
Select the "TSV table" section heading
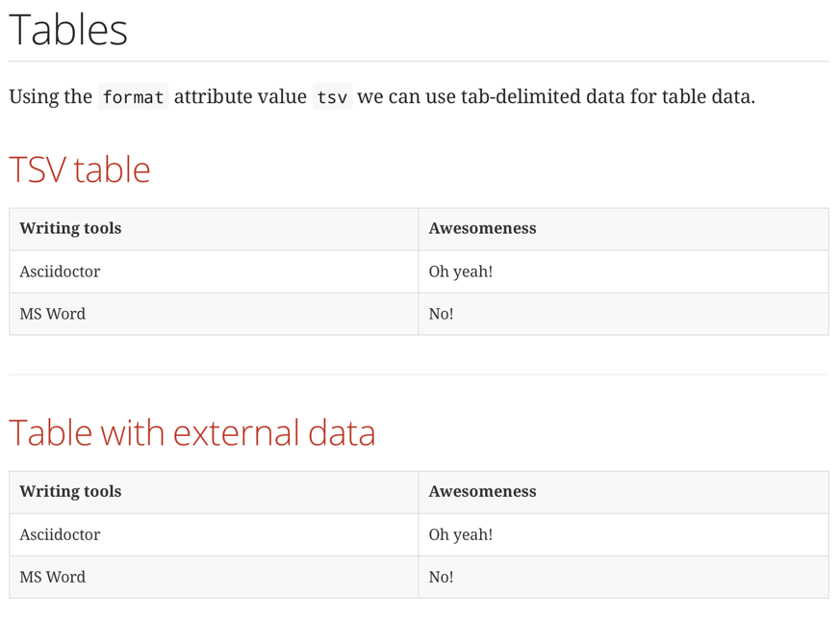(x=80, y=169)
